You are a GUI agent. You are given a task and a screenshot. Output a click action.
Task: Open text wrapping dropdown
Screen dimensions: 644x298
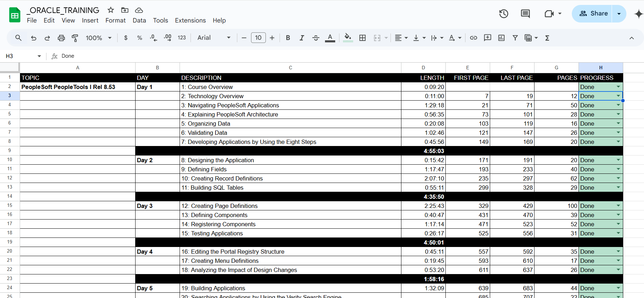coord(437,38)
